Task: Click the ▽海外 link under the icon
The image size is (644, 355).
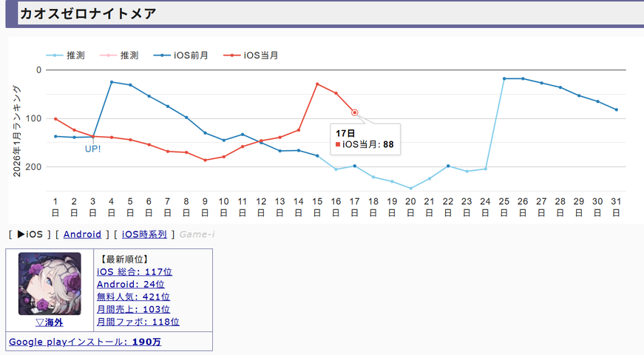Action: [x=50, y=322]
